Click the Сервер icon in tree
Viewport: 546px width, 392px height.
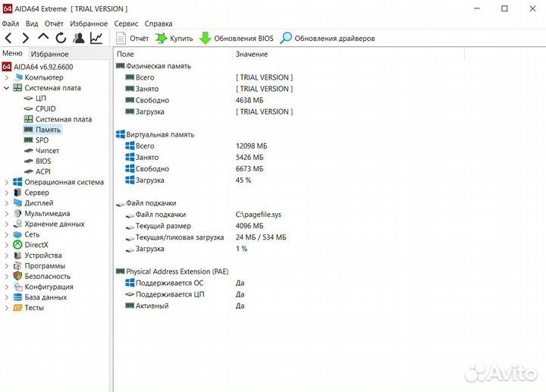pos(17,192)
